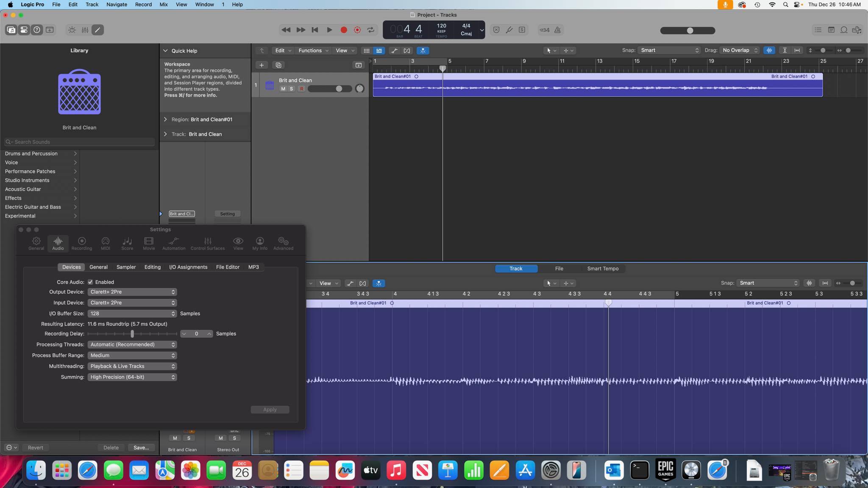Open Drag mode dropdown

[x=740, y=50]
